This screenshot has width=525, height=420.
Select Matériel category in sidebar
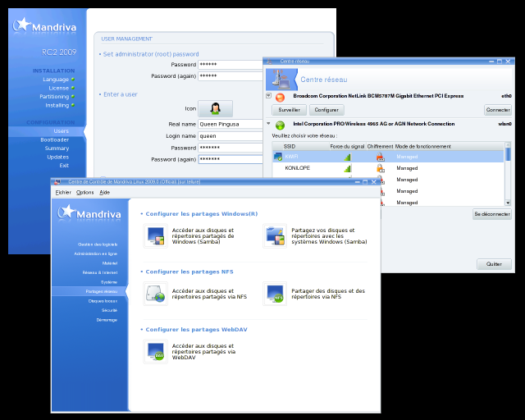(x=110, y=263)
